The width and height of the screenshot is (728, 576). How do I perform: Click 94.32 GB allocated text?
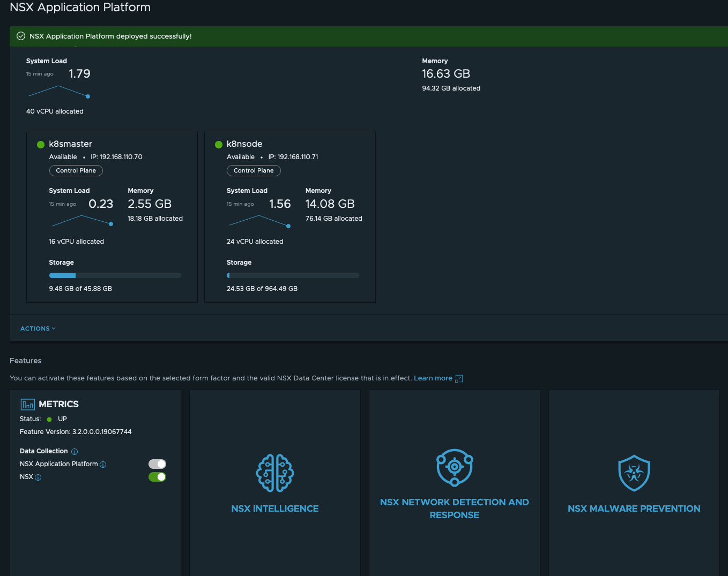point(451,88)
